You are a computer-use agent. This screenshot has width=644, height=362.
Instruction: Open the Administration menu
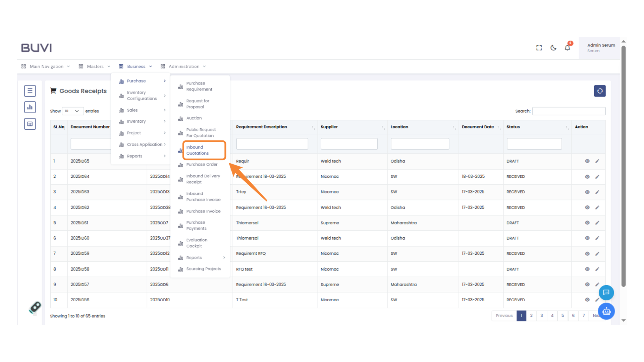click(x=183, y=66)
